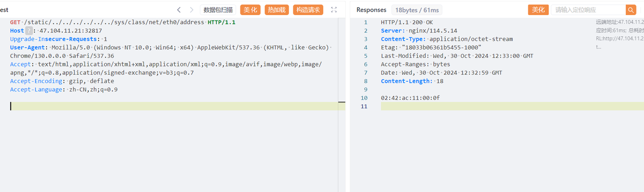This screenshot has width=644, height=192.
Task: Click the 构造请求 construct request button
Action: tap(308, 10)
